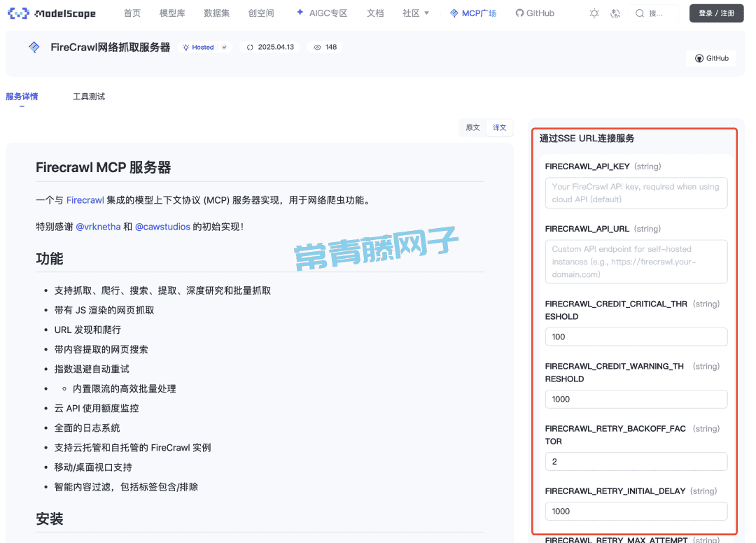
Task: Click the 移动/桌面视口支持 bullet
Action: [x=93, y=467]
